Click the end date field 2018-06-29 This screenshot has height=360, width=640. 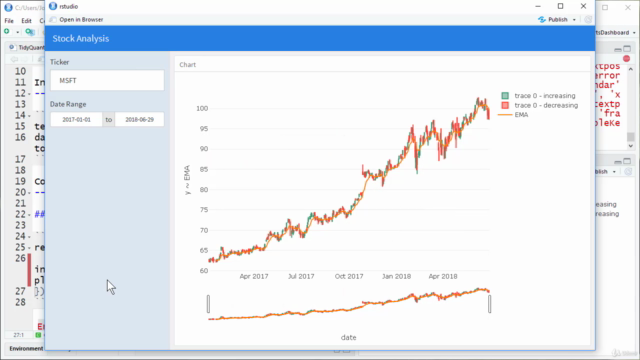[140, 120]
